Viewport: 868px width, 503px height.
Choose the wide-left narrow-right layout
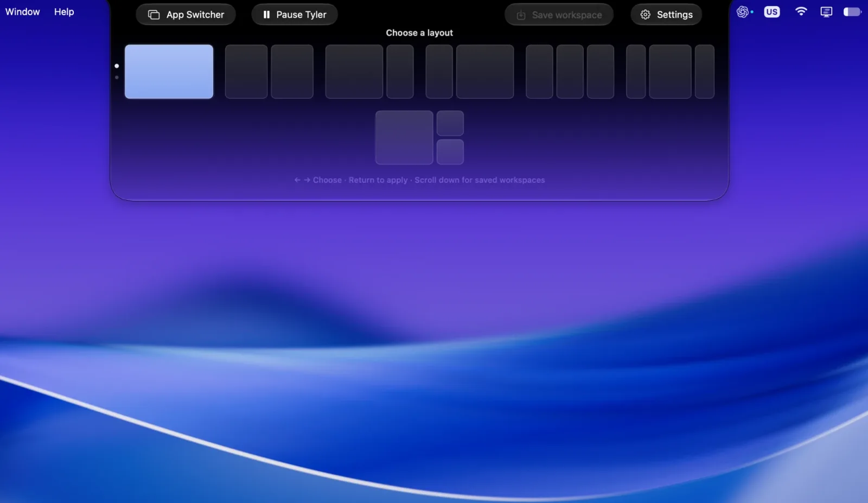tap(369, 72)
